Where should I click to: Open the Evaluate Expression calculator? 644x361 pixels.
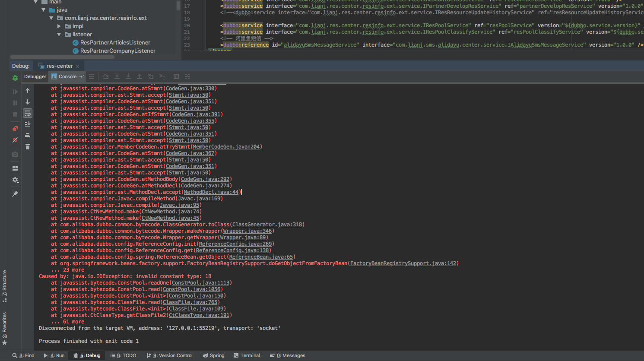coord(176,76)
